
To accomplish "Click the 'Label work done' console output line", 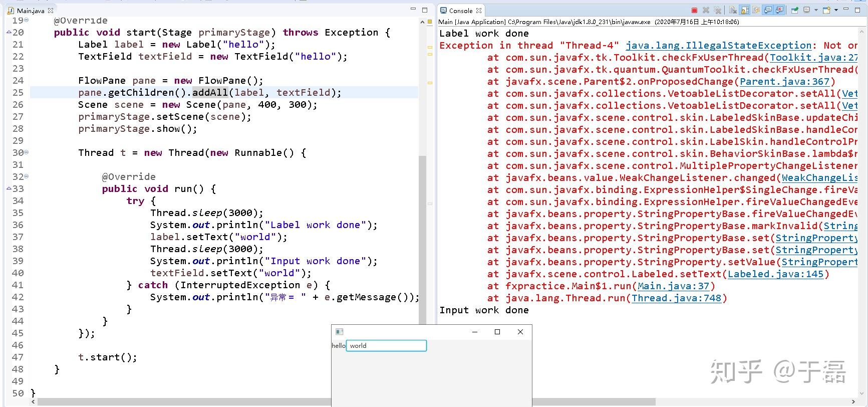I will 484,34.
